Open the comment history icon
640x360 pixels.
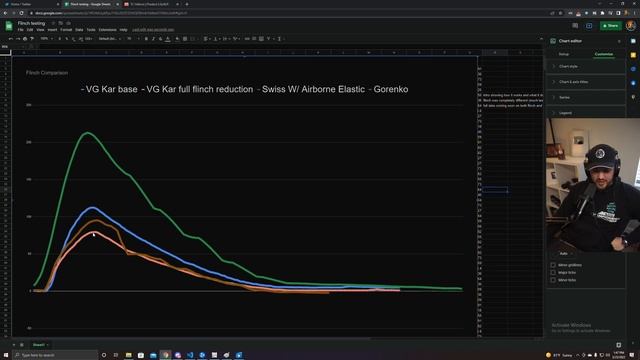tap(575, 26)
